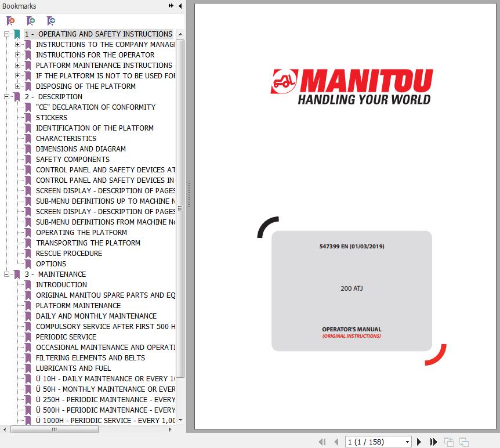
Task: Open Filtering Elements and Belts bookmark
Action: click(90, 357)
